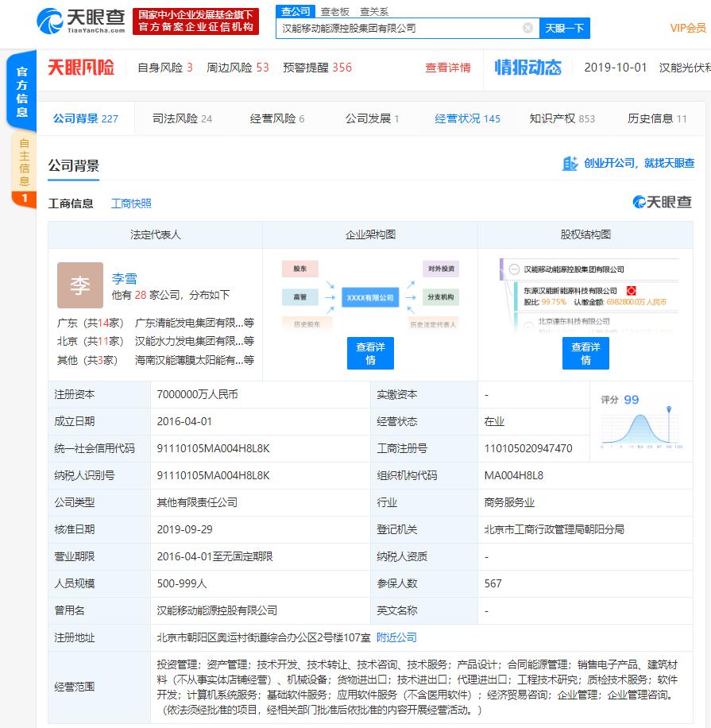Click 北京市工商行政管理局朝阳分局 value
Viewport: 711px width, 728px height.
555,529
